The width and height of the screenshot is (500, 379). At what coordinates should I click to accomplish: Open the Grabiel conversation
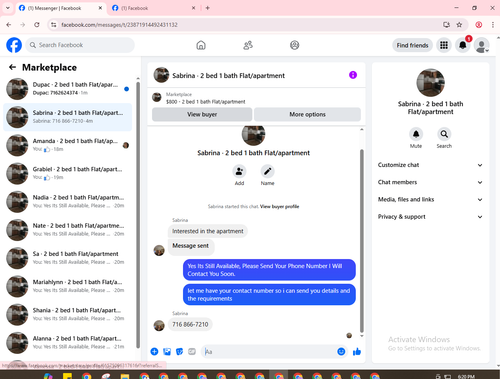68,173
